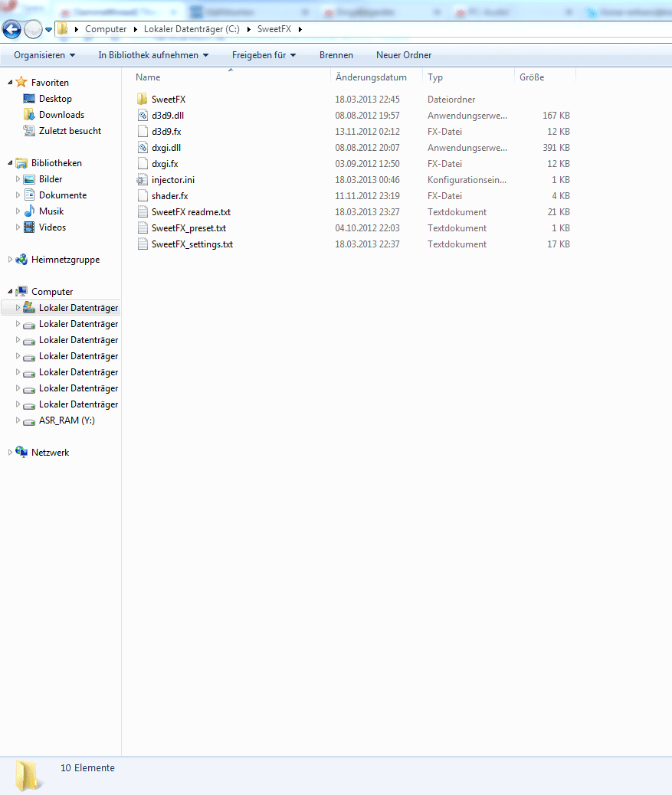Click the Computer monitor icon
The height and width of the screenshot is (795, 672).
(x=21, y=292)
